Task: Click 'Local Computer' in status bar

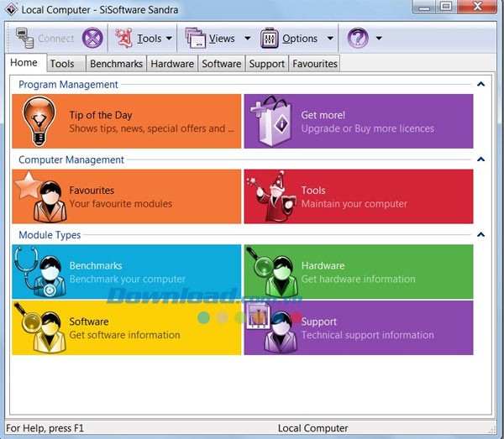Action: 312,428
